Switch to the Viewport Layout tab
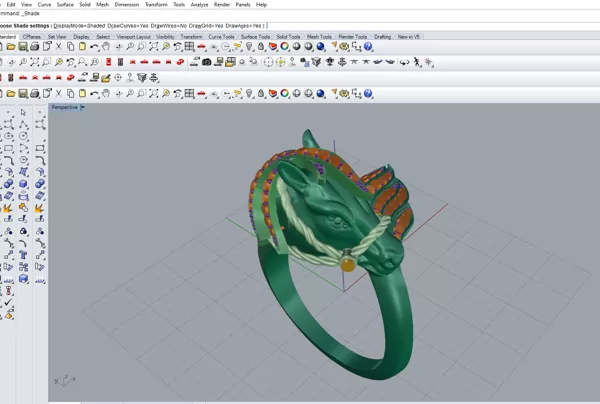This screenshot has width=600, height=404. (134, 37)
